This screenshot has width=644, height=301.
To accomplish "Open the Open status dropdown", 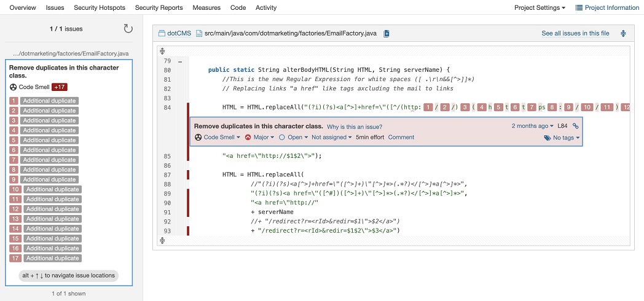I will [293, 138].
